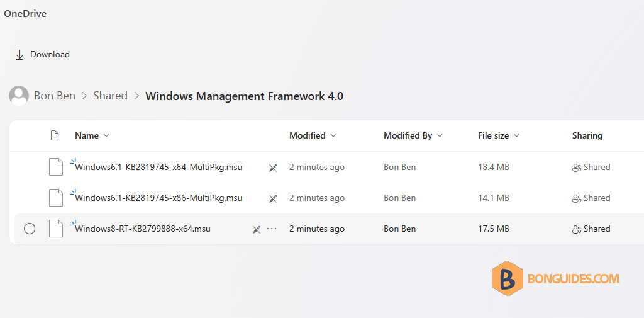Open the Bon Ben profile avatar
644x318 pixels.
pyautogui.click(x=19, y=96)
